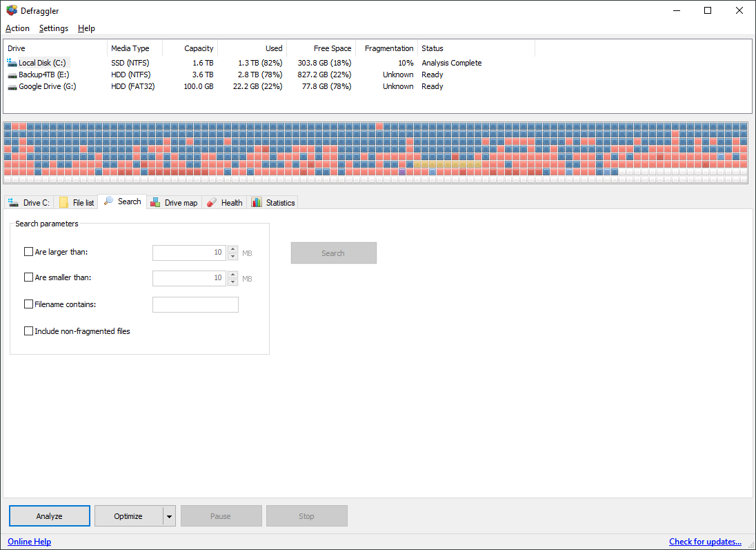Switch to the Drive C: tab
756x550 pixels.
coord(28,203)
